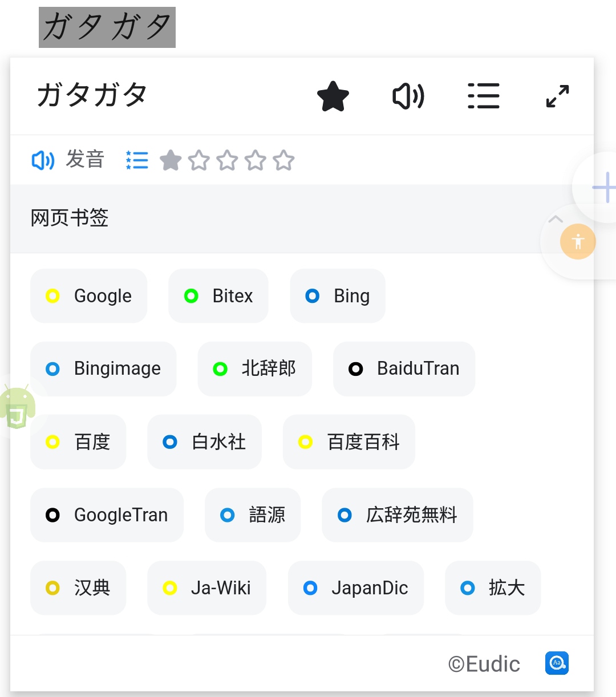Play audio with the header speaker icon
616x697 pixels.
pos(408,96)
